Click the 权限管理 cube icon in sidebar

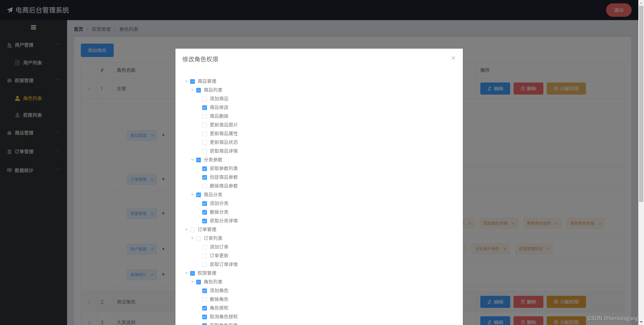pos(9,80)
